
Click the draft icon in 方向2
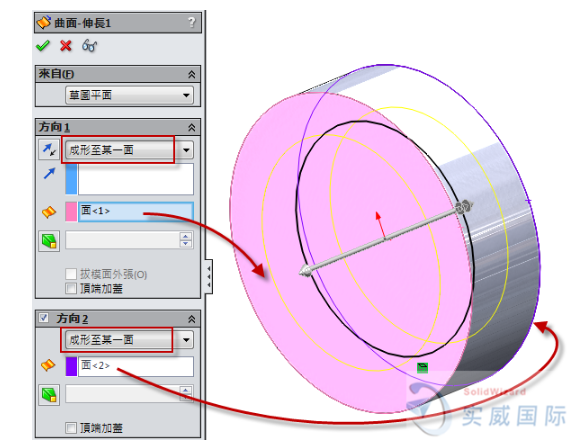pyautogui.click(x=49, y=395)
